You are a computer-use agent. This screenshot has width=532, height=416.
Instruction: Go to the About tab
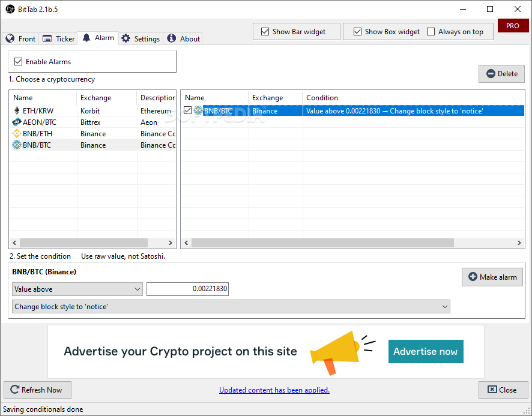[183, 38]
